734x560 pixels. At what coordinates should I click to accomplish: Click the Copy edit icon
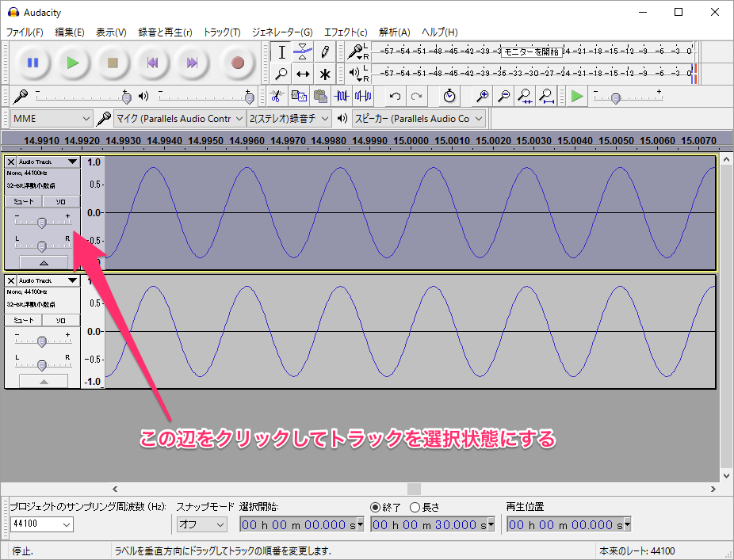click(299, 97)
